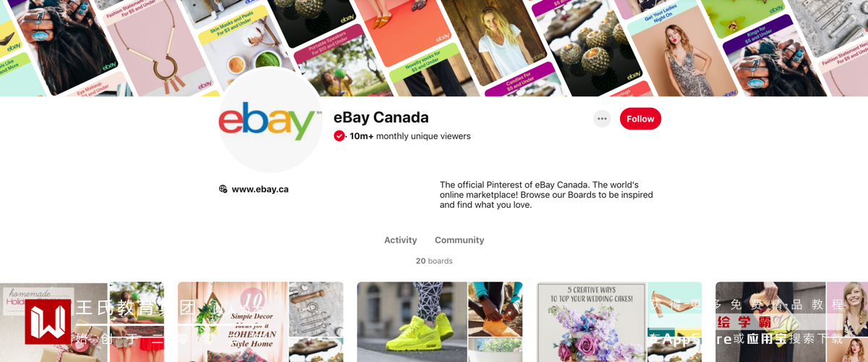The image size is (868, 362).
Task: Open the three-dot more options menu
Action: point(602,119)
